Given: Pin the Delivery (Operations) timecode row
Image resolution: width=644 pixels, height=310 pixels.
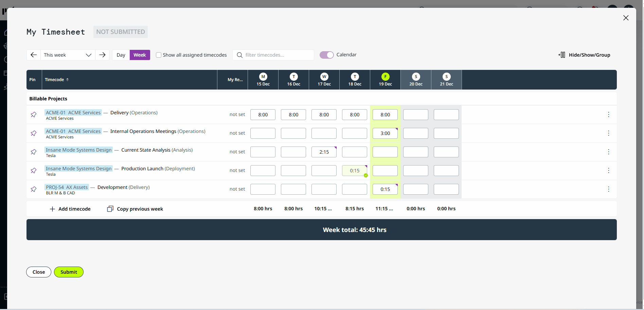Looking at the screenshot, I should 34,115.
